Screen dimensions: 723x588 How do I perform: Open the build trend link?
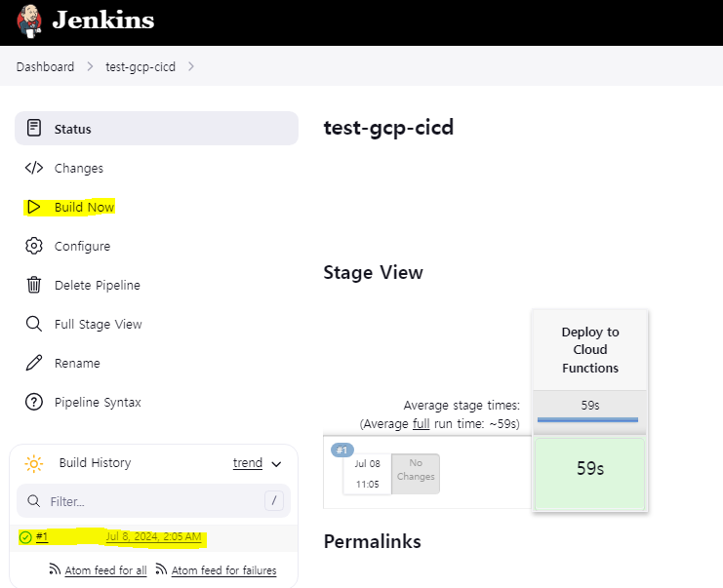coord(248,462)
